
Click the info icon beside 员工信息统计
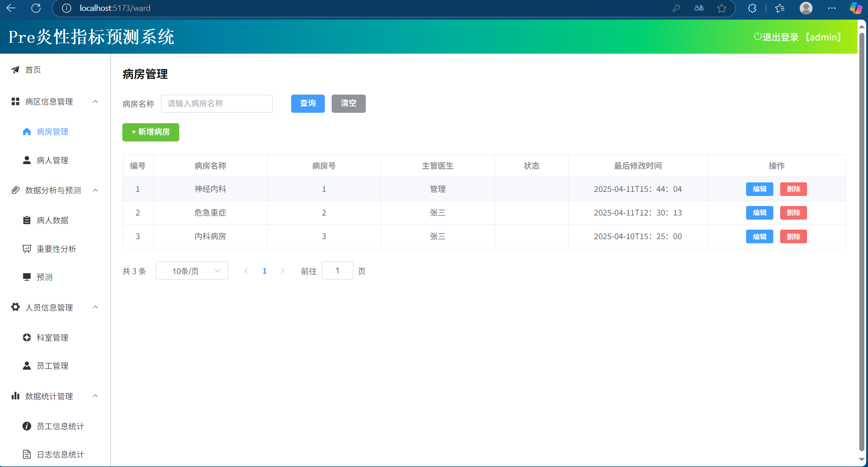[x=27, y=426]
